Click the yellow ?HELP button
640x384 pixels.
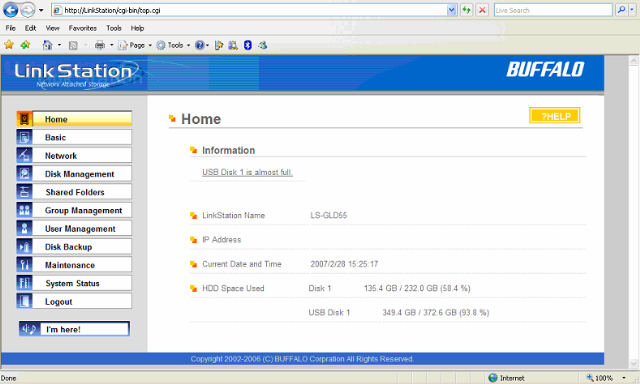pos(555,116)
